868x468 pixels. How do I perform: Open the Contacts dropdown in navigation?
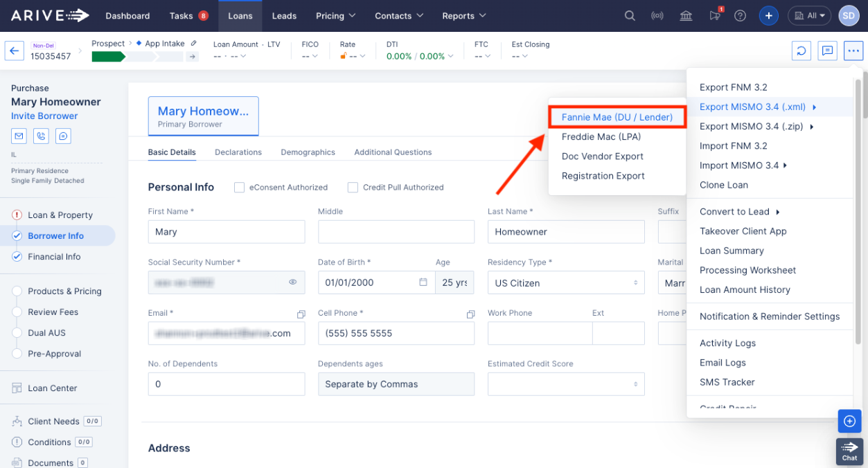click(400, 16)
